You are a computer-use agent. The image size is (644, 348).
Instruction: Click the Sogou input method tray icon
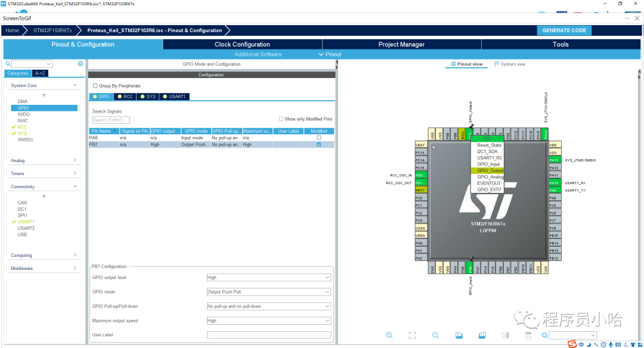[572, 344]
